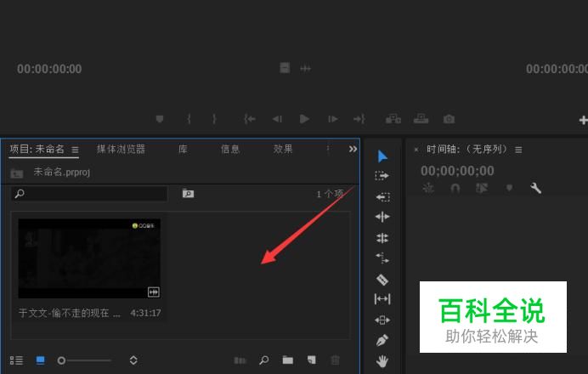The height and width of the screenshot is (374, 588).
Task: Select the Ripple Edit tool
Action: pos(382,217)
